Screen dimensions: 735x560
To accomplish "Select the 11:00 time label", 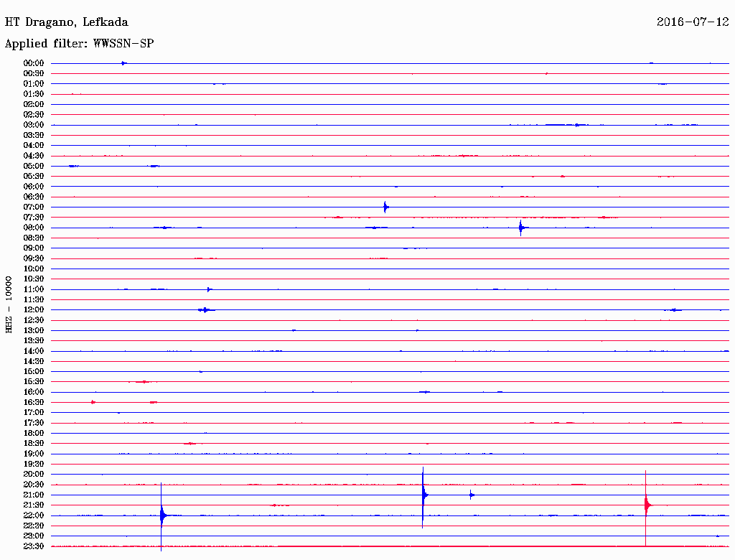I will click(x=34, y=289).
